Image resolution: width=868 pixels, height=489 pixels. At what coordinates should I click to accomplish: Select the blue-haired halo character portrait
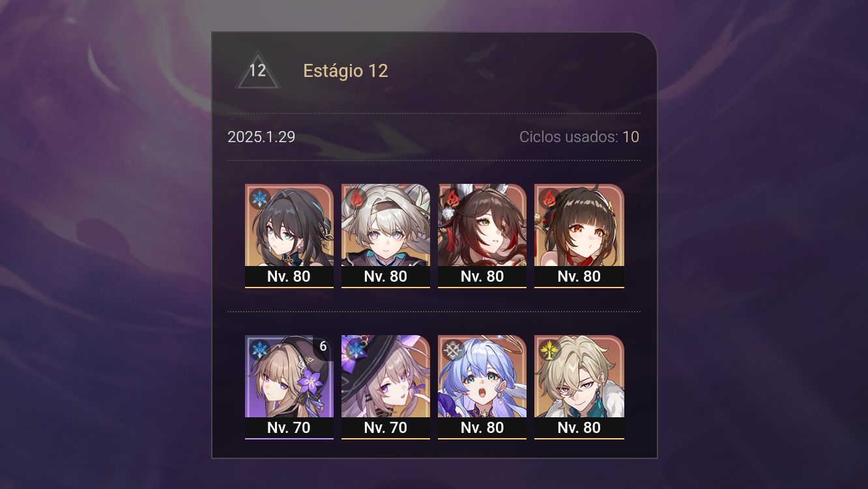coord(482,387)
